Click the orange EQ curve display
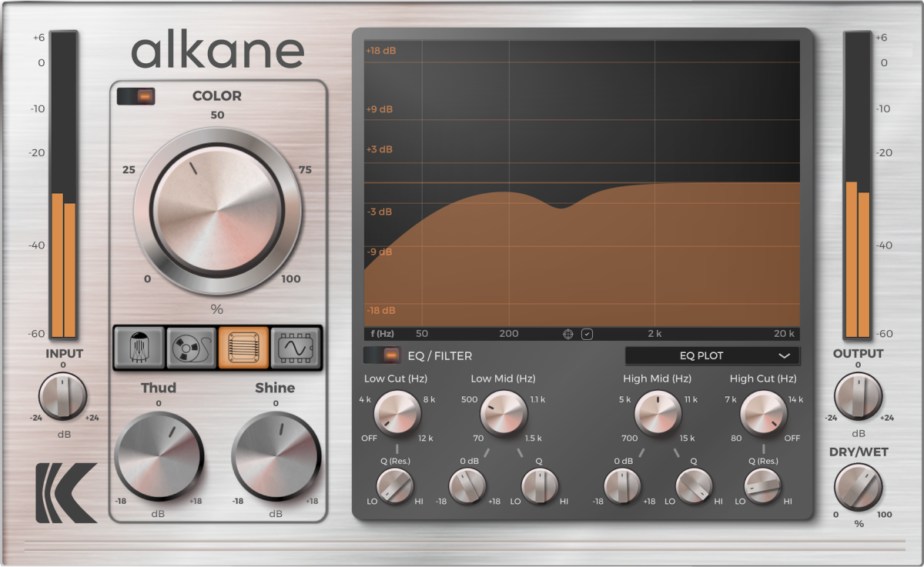This screenshot has height=567, width=924. pos(582,183)
